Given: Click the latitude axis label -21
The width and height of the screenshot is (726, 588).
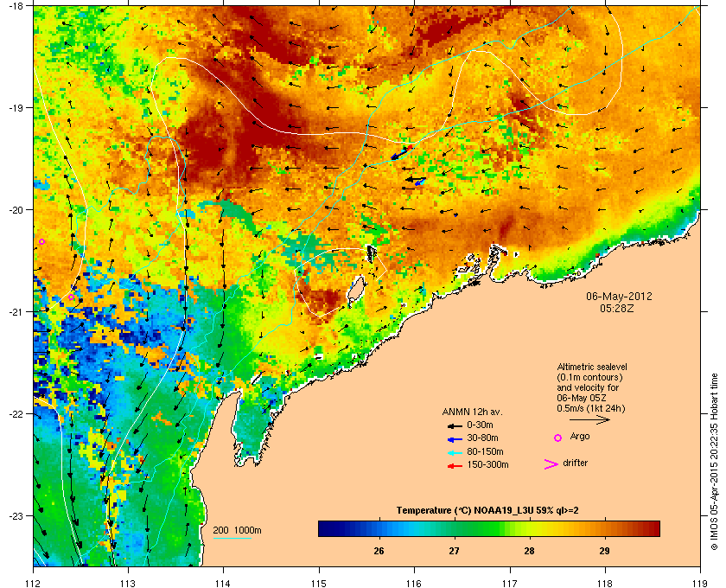Looking at the screenshot, I should pyautogui.click(x=16, y=311).
